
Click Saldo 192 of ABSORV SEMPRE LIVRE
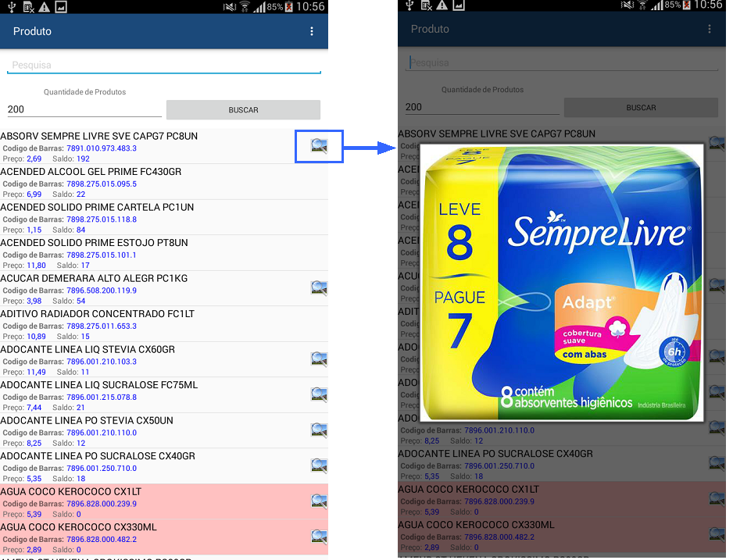click(83, 159)
